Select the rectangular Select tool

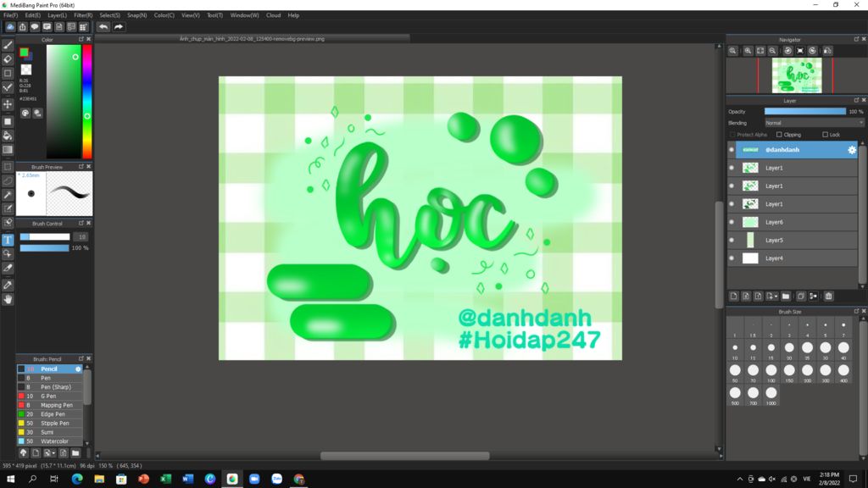[8, 167]
